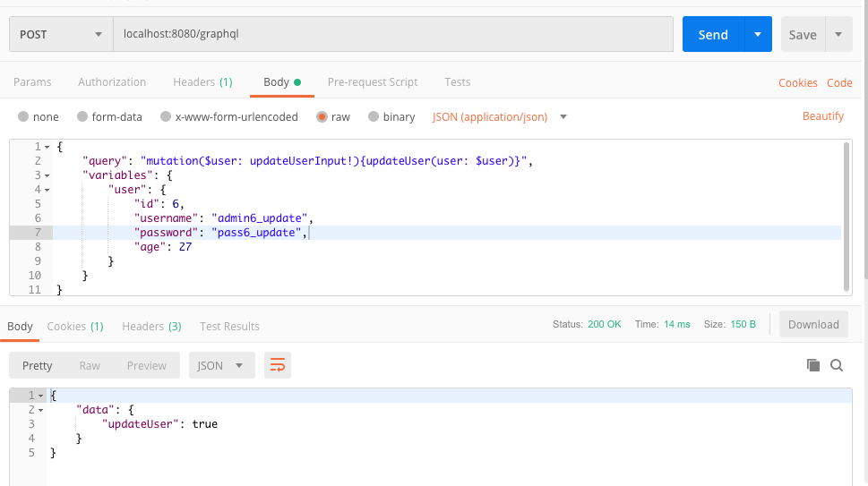868x486 pixels.
Task: Copy response to clipboard icon
Action: coord(812,365)
